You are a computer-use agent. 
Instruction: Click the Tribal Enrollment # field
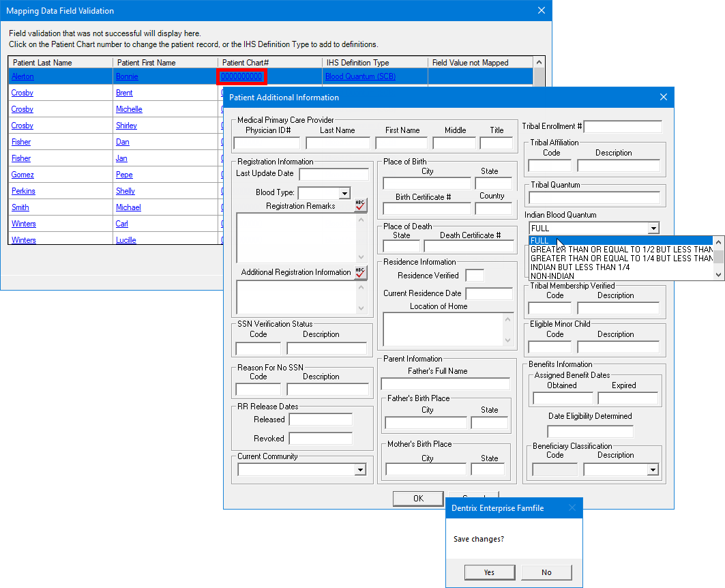pyautogui.click(x=623, y=127)
